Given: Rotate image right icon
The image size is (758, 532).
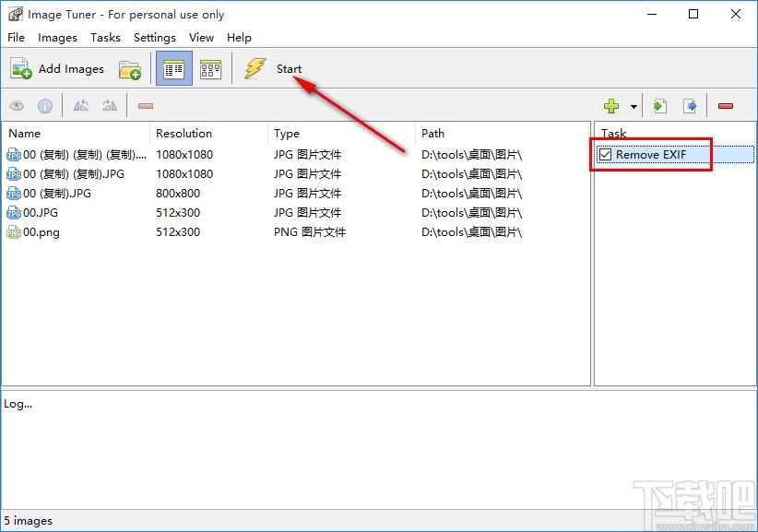Looking at the screenshot, I should 110,105.
